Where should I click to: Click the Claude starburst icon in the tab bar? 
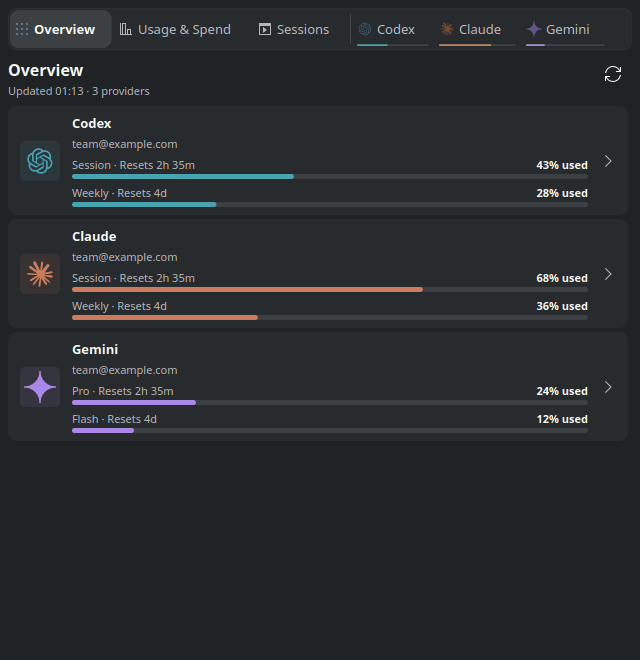click(447, 29)
